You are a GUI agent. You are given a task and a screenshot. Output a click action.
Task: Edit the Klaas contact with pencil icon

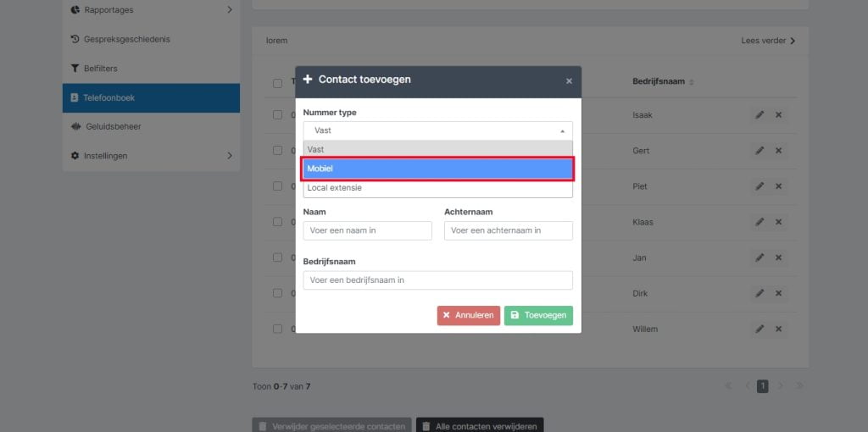click(x=759, y=222)
